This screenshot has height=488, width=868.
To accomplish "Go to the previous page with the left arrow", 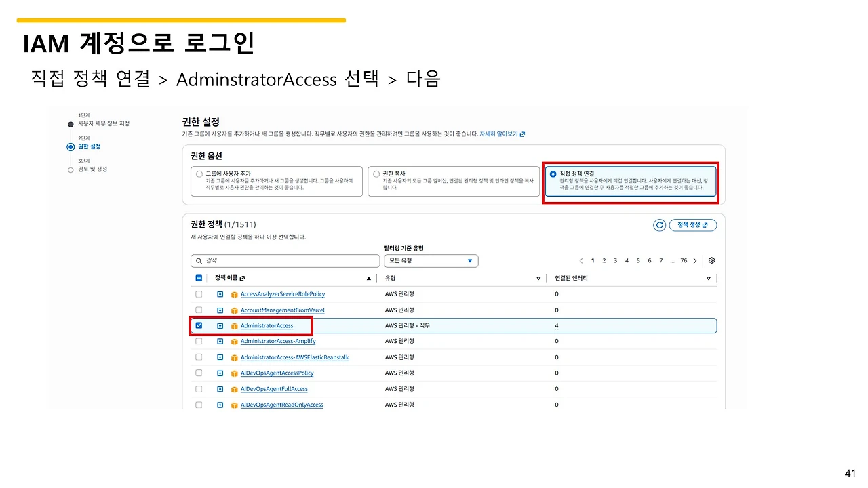I will pyautogui.click(x=581, y=261).
